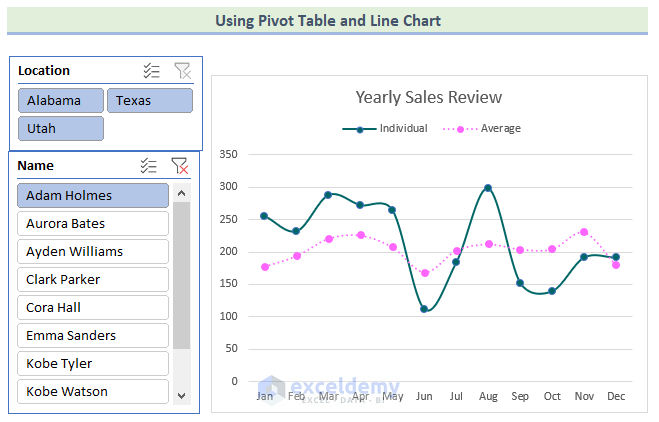Select Kobe Watson entry
Screen dimensions: 659x422
(92, 392)
